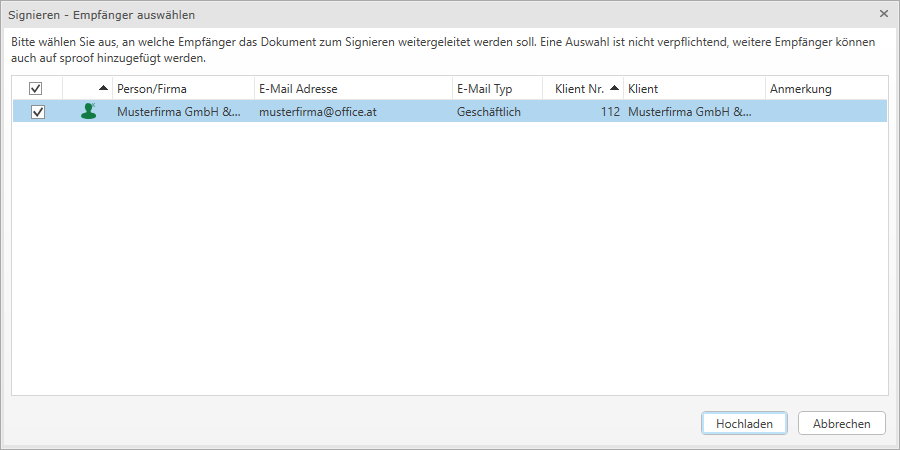This screenshot has width=900, height=450.
Task: Cancel with the Abbrechen button
Action: point(841,424)
